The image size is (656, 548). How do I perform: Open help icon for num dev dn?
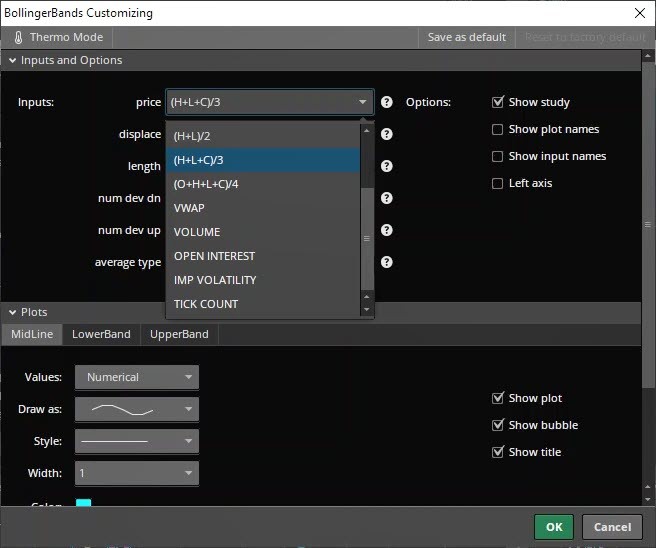pyautogui.click(x=387, y=198)
